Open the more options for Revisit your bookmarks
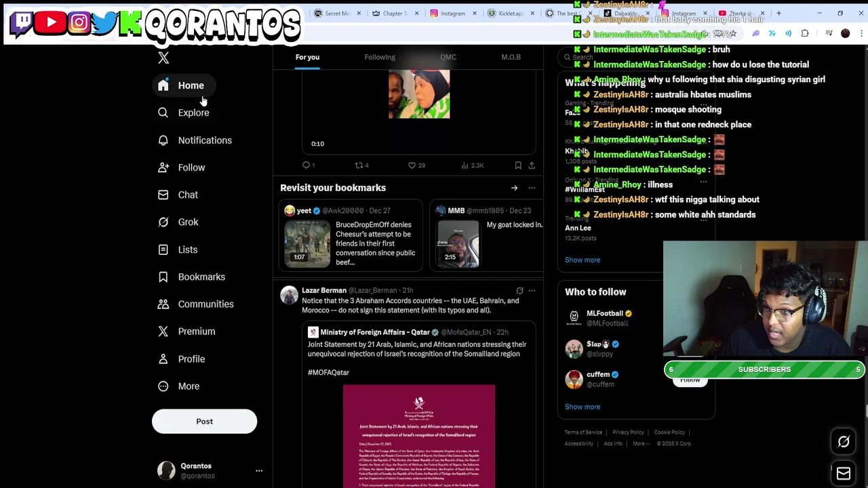This screenshot has height=488, width=868. (x=532, y=188)
